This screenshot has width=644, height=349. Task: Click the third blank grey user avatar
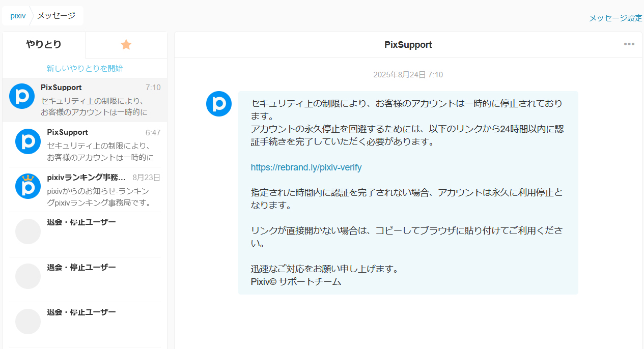click(28, 322)
